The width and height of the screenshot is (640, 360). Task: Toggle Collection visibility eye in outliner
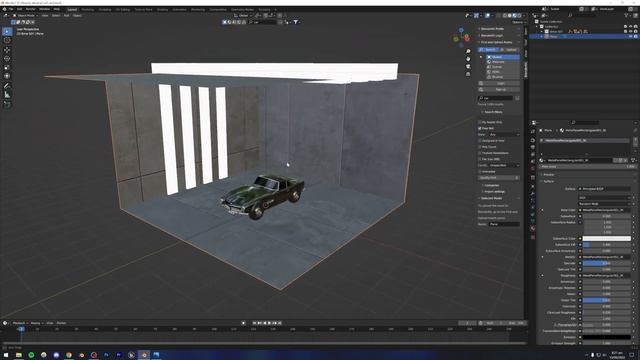coord(631,27)
